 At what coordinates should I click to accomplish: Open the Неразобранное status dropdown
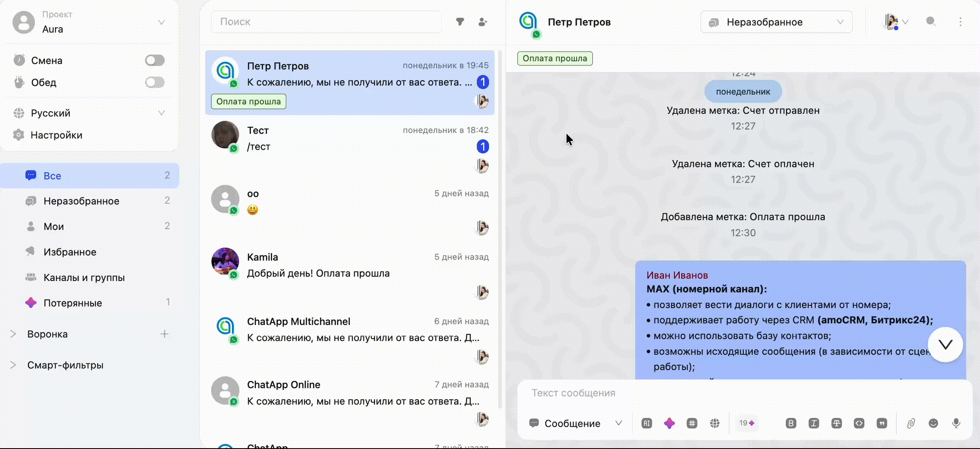[x=776, y=22]
